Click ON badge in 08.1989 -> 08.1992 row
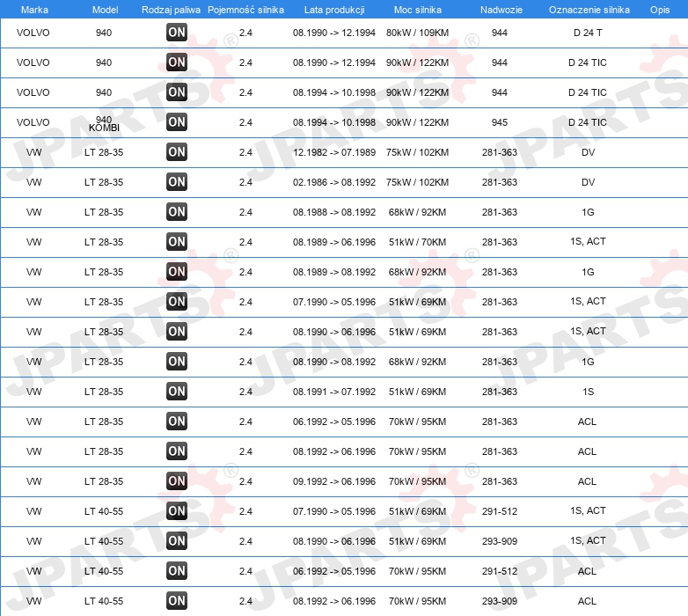Screen dimensions: 688x616 click(177, 272)
